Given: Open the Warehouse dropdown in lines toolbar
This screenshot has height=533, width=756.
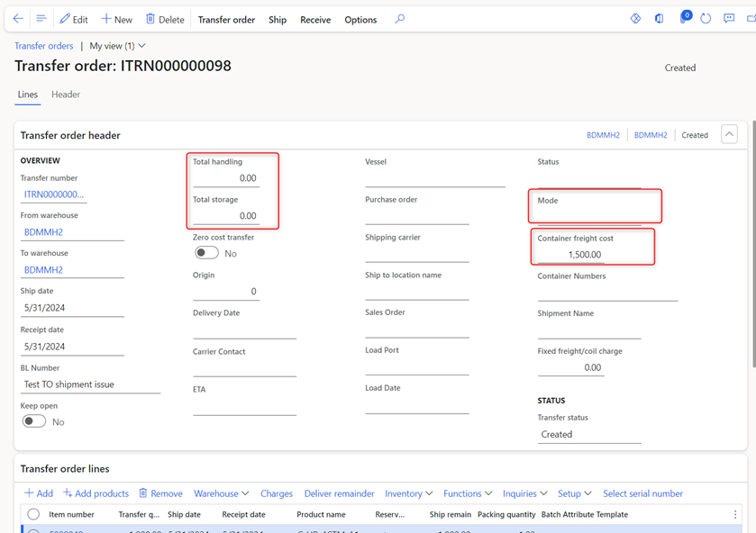Looking at the screenshot, I should [x=221, y=493].
